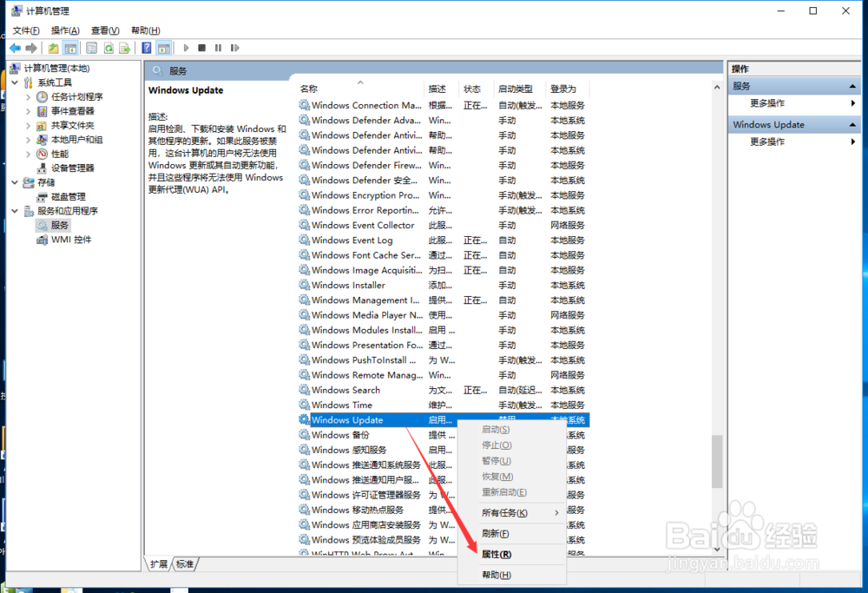Click the Back arrow in the toolbar
This screenshot has width=868, height=593.
click(15, 48)
